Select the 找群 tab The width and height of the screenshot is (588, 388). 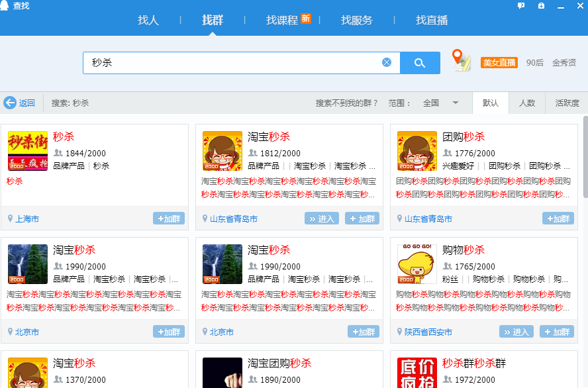(x=213, y=20)
